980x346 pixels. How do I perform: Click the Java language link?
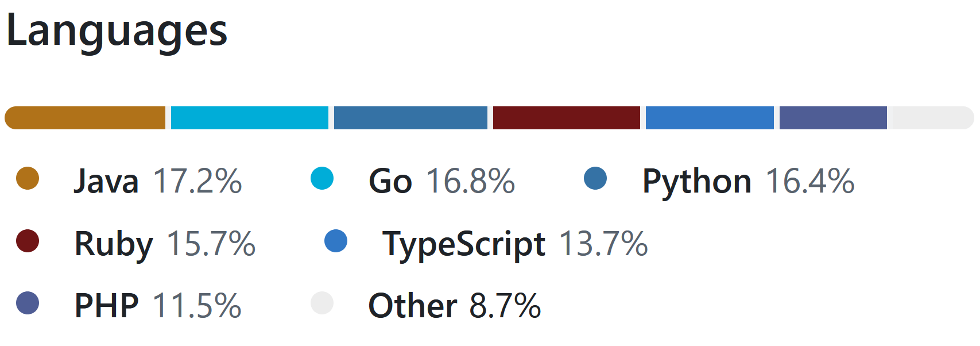pos(106,181)
